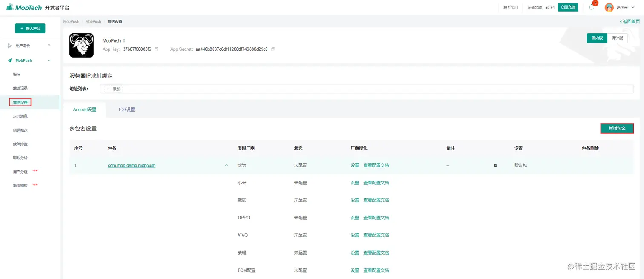Click 设置 for 魅族 channel
Viewport: 644px width, 279px height.
(355, 200)
